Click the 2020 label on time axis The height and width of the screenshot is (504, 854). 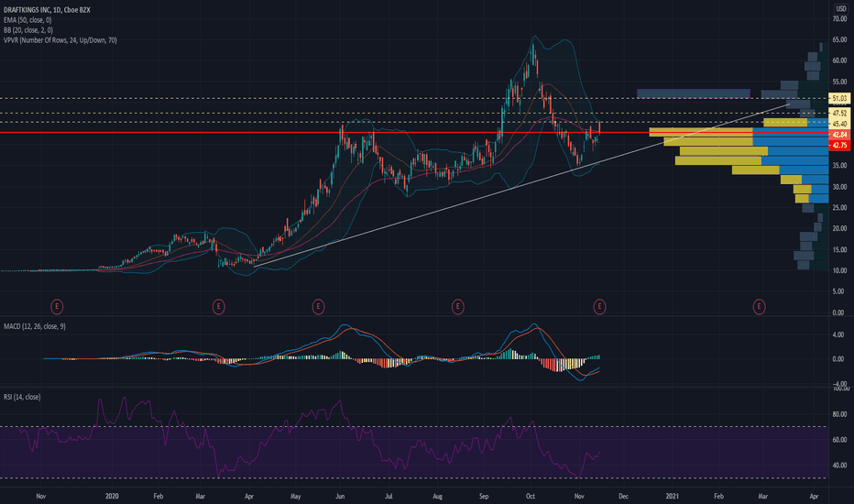pos(112,497)
